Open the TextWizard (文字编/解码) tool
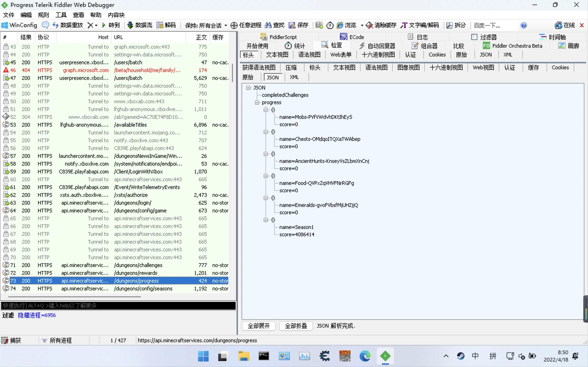The height and width of the screenshot is (367, 588). point(420,25)
